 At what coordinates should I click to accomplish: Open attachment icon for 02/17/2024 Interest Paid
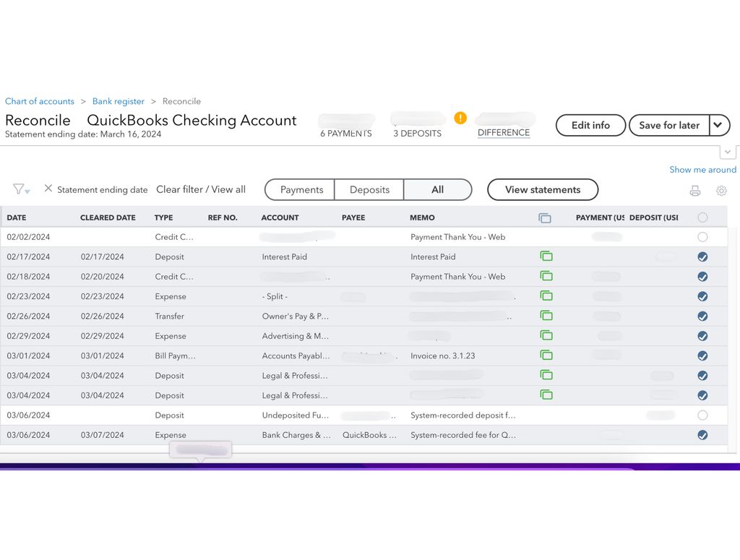[546, 257]
